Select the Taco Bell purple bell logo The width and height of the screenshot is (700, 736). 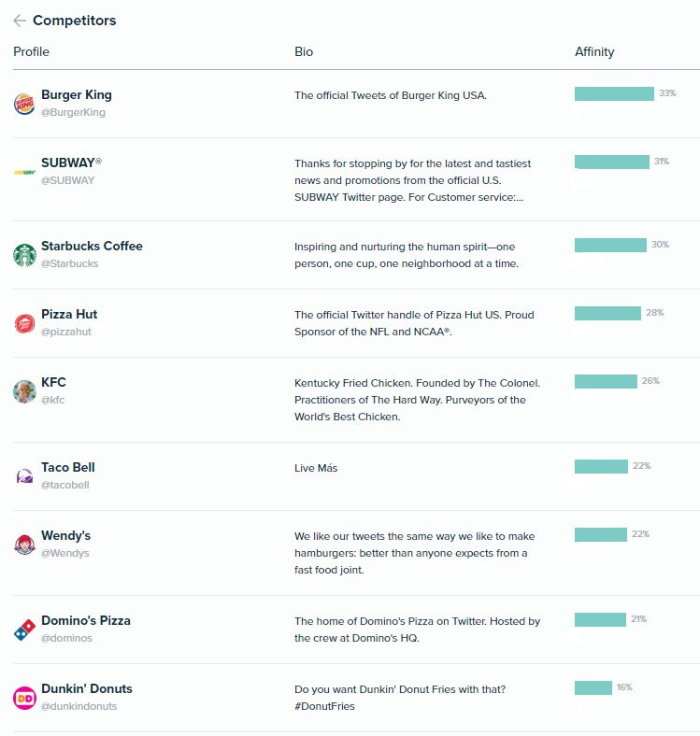pos(24,476)
